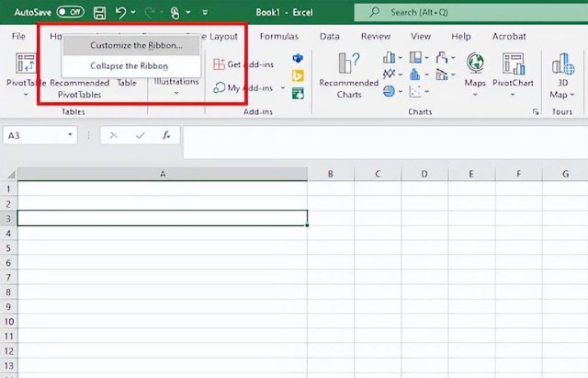The height and width of the screenshot is (378, 588).
Task: Click the Visio Data Visualizer icon
Action: [x=298, y=58]
